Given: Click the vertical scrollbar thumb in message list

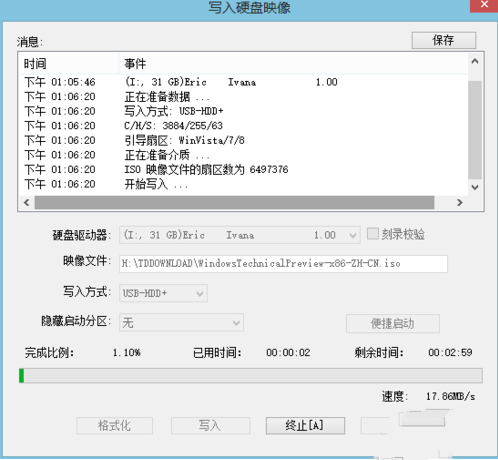Looking at the screenshot, I should [x=475, y=130].
